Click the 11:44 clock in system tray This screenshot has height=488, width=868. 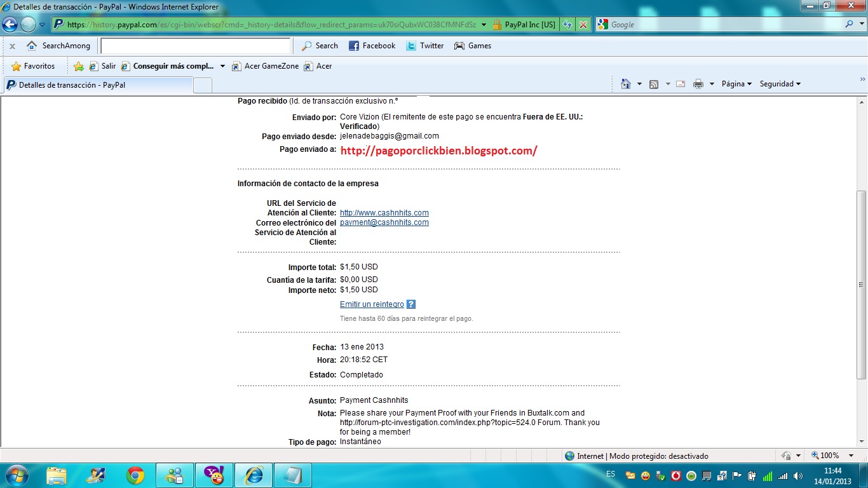(832, 471)
